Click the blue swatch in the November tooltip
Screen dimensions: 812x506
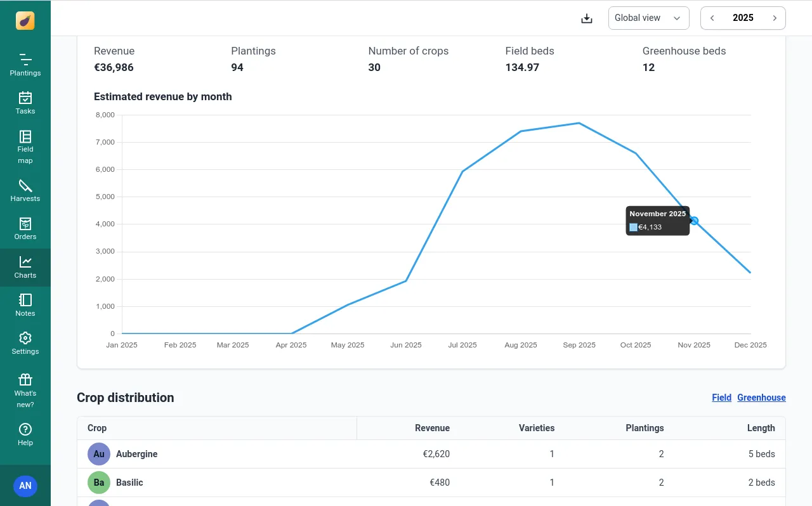click(x=632, y=227)
